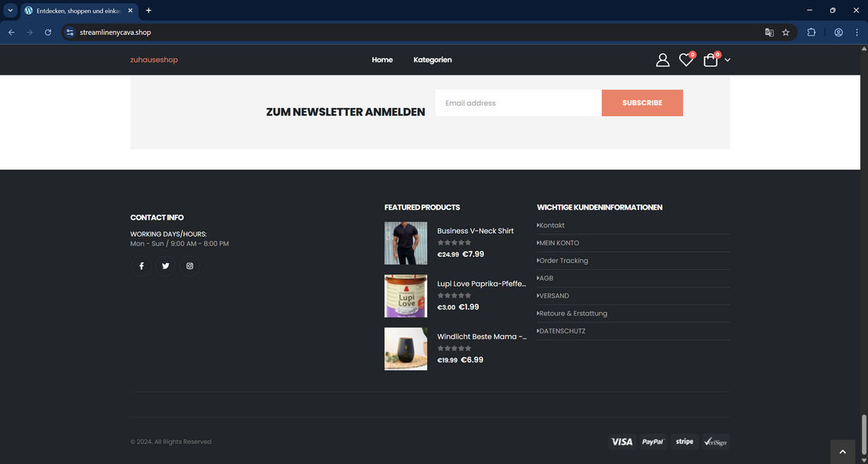Click the Email address input field
The width and height of the screenshot is (868, 464).
[x=518, y=103]
